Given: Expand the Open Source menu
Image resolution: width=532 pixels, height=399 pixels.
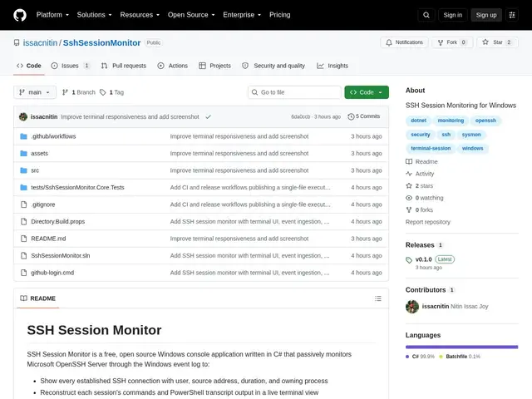Looking at the screenshot, I should [x=191, y=15].
